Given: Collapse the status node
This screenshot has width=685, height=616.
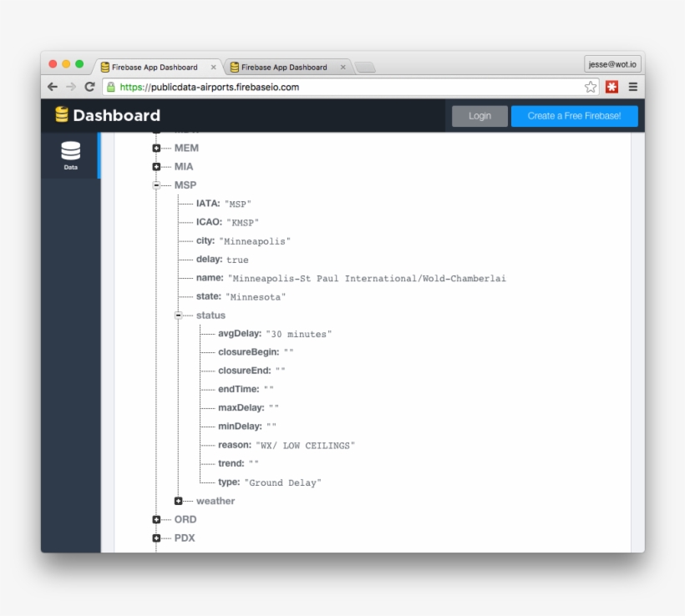Looking at the screenshot, I should 178,316.
